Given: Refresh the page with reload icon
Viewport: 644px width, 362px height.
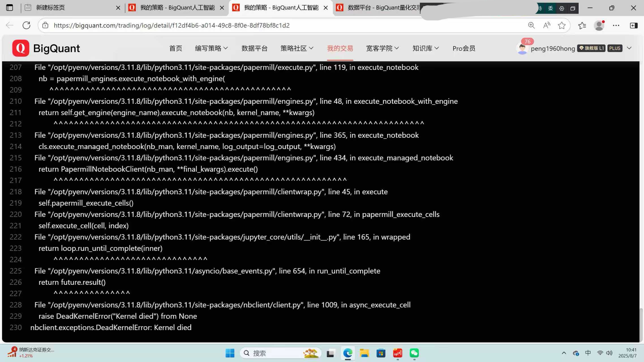Looking at the screenshot, I should 26,25.
